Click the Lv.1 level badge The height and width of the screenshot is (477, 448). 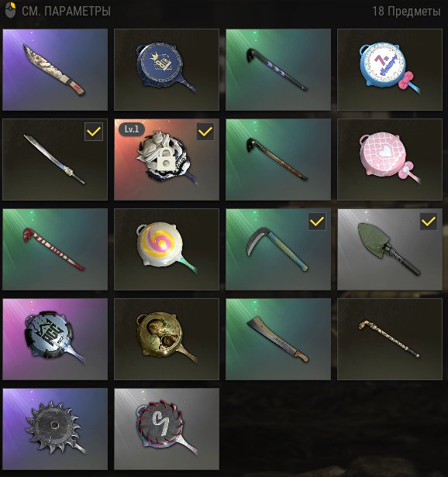tap(132, 129)
